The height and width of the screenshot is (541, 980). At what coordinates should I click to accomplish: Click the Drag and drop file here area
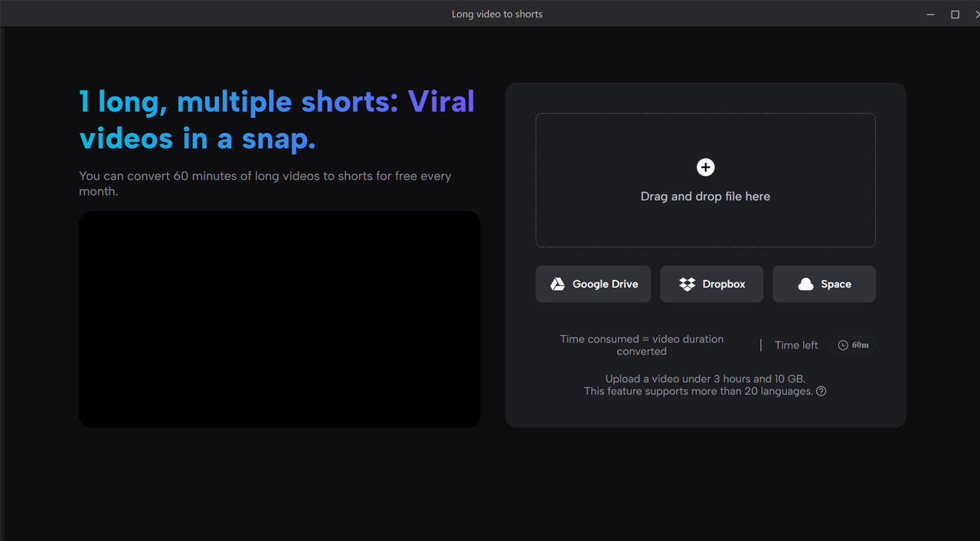(x=705, y=181)
